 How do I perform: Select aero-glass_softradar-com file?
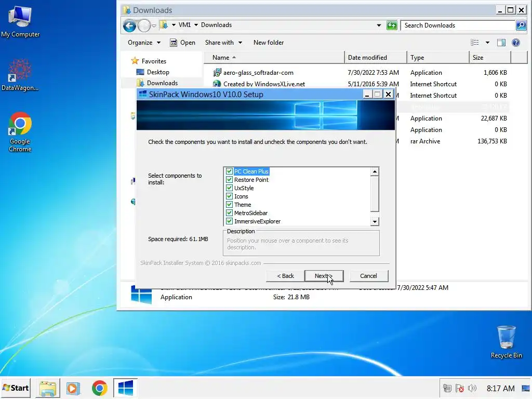click(258, 73)
